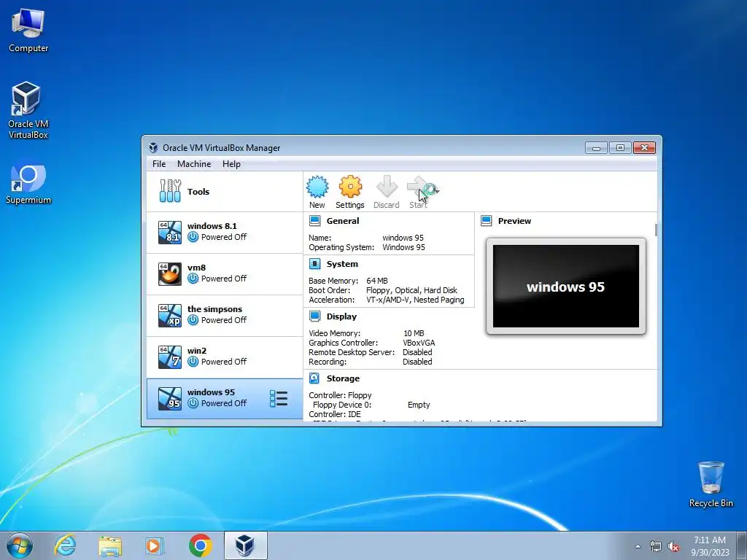Open Oracle VM VirtualBox desktop shortcut

(28, 111)
